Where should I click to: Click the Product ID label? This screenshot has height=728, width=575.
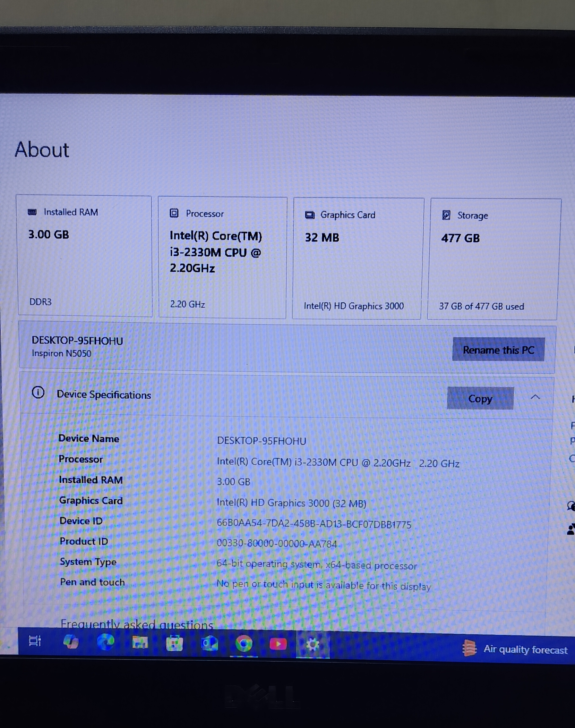tap(84, 541)
